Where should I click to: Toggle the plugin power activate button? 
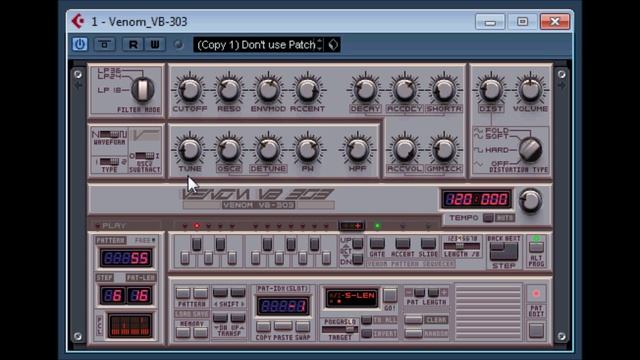[x=80, y=44]
